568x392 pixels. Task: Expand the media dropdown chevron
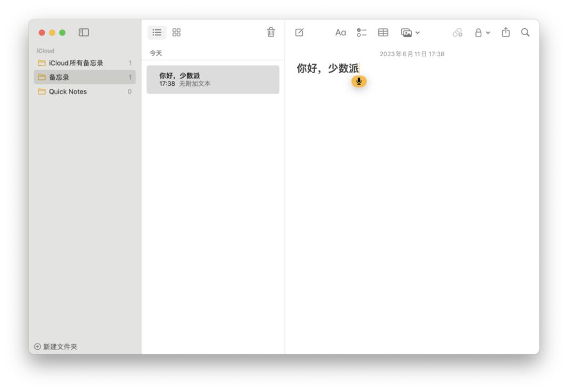point(418,33)
